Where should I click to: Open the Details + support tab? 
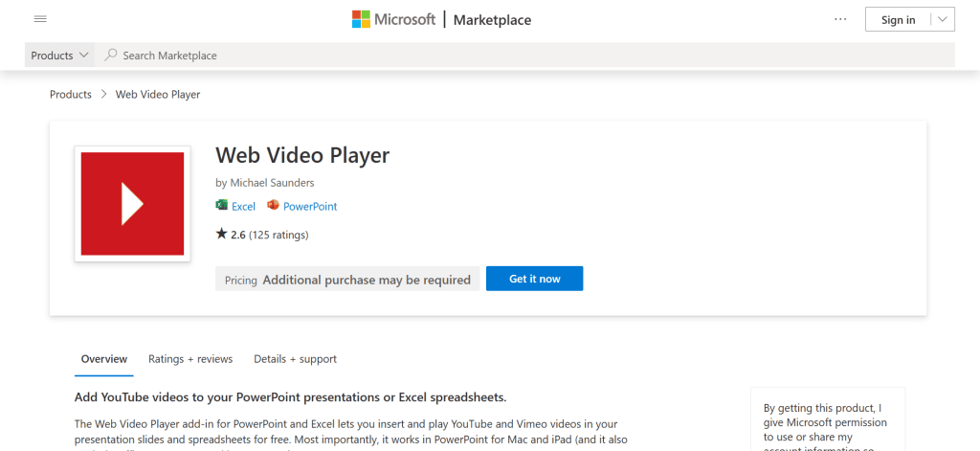coord(295,359)
